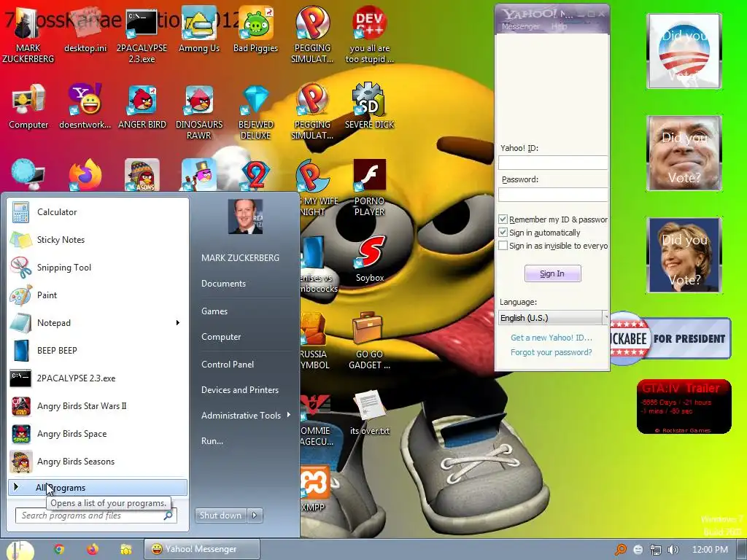This screenshot has height=560, width=747.
Task: Expand Administrative Tools submenu
Action: pos(288,415)
